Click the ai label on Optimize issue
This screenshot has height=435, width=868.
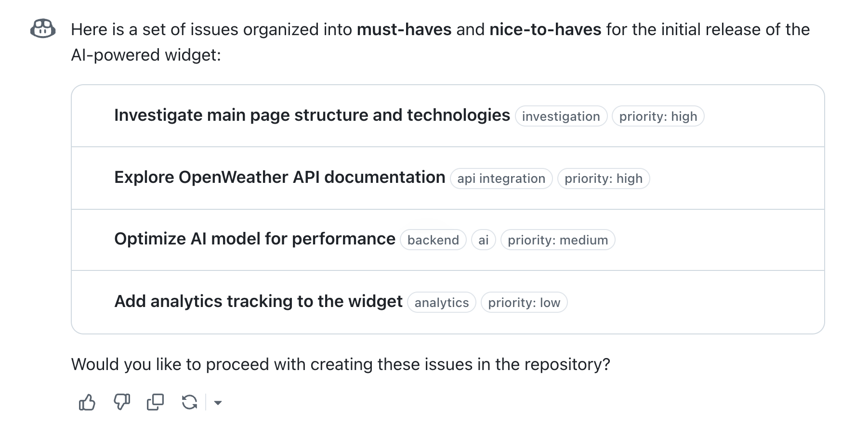(483, 240)
